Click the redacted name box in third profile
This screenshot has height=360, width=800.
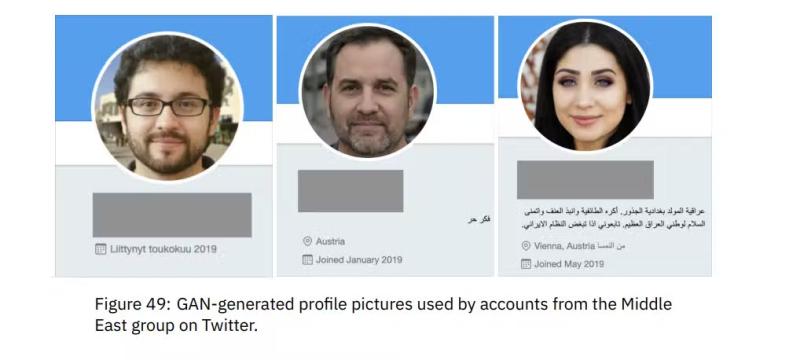[x=585, y=179]
